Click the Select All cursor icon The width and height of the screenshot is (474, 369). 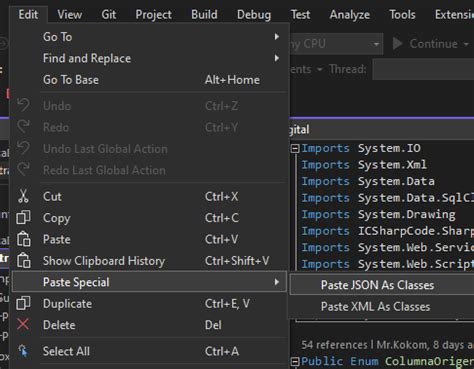[x=23, y=351]
